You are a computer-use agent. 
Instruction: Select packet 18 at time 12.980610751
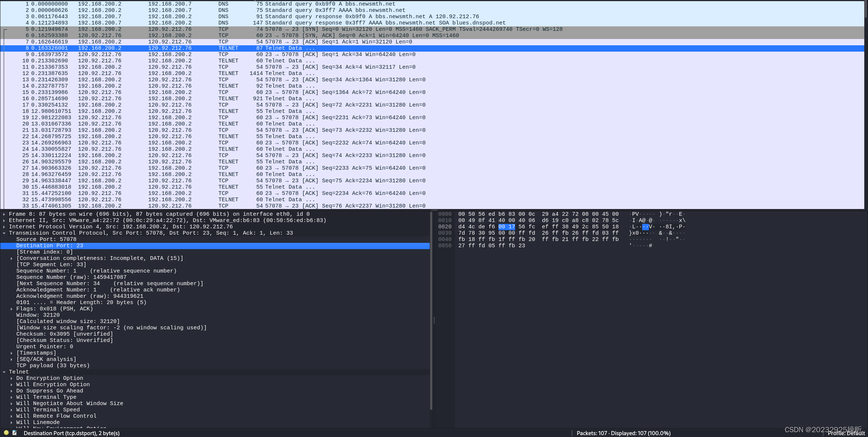(432, 111)
